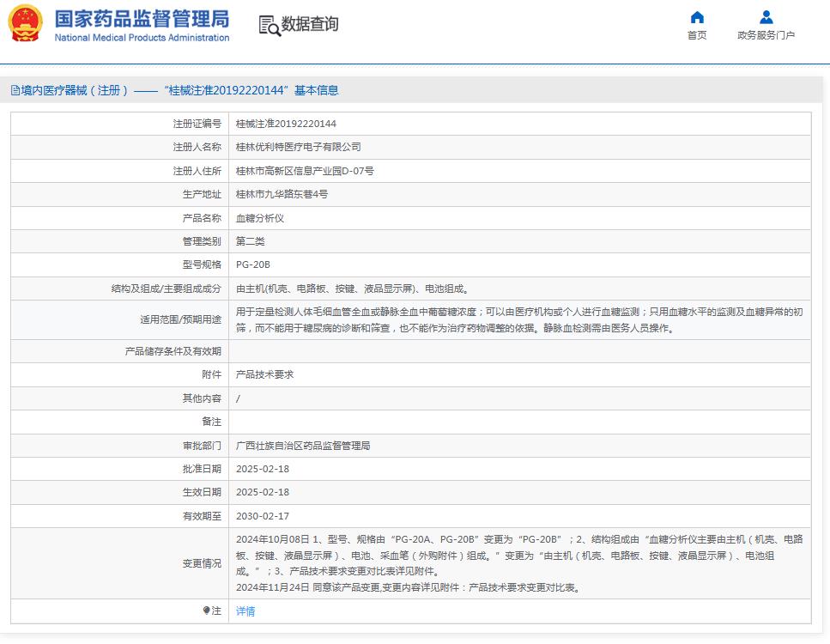
Task: Click the blue house glyph above 首页
Action: click(697, 15)
